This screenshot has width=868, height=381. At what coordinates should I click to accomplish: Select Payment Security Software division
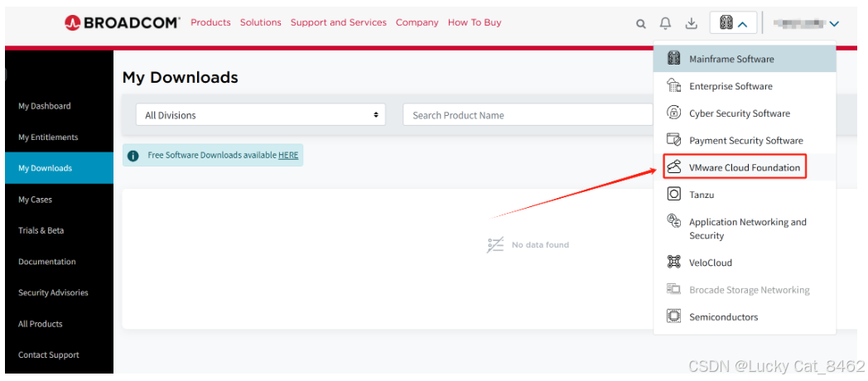tap(745, 140)
